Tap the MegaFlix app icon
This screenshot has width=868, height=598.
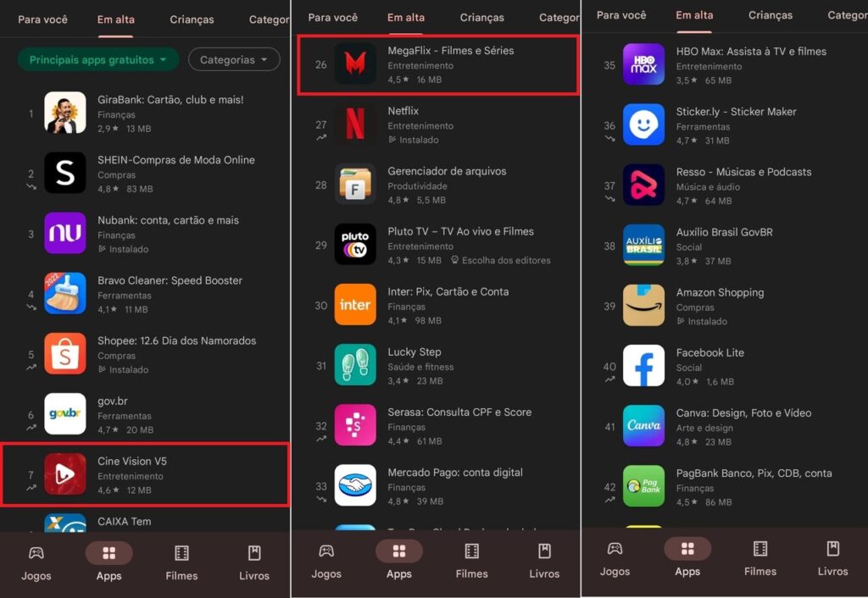pos(355,64)
